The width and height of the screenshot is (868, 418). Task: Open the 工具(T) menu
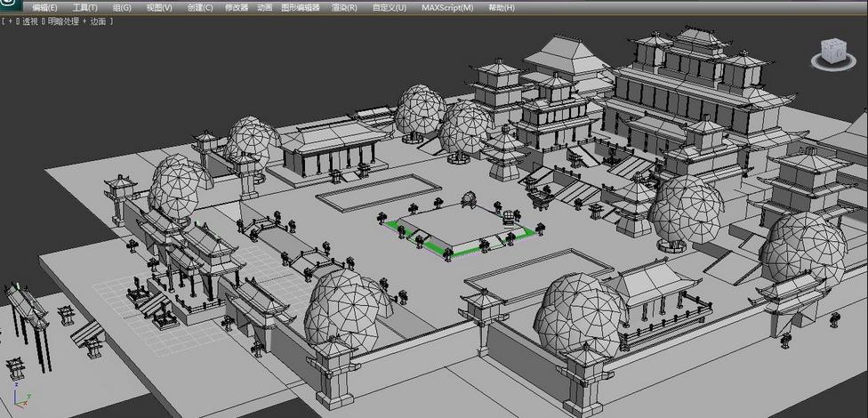pyautogui.click(x=85, y=7)
